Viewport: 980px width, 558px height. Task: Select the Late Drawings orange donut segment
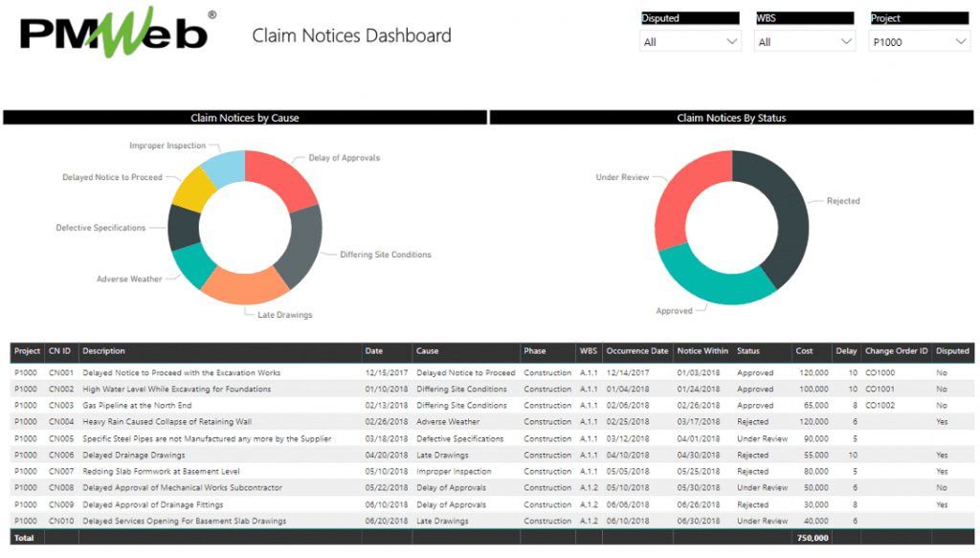click(244, 287)
